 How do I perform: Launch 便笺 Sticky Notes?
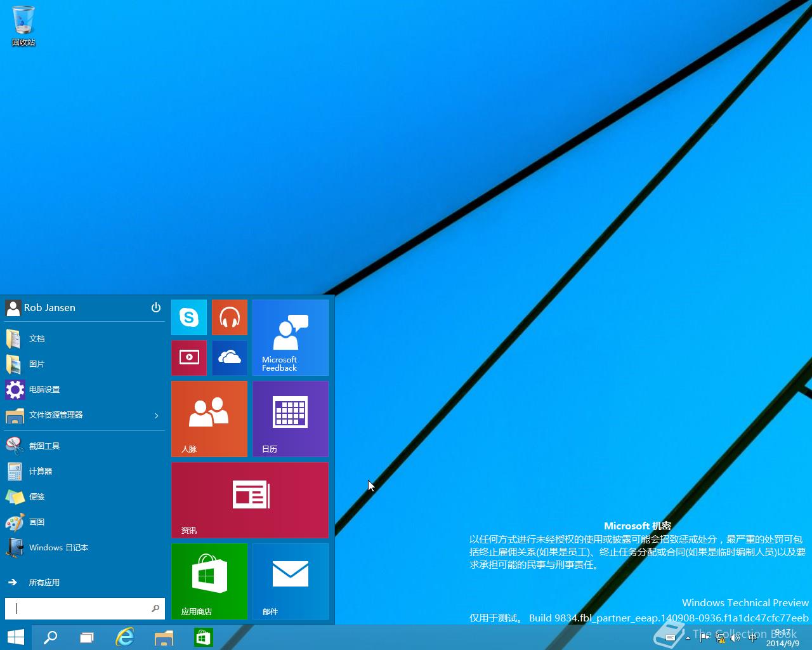pos(85,496)
